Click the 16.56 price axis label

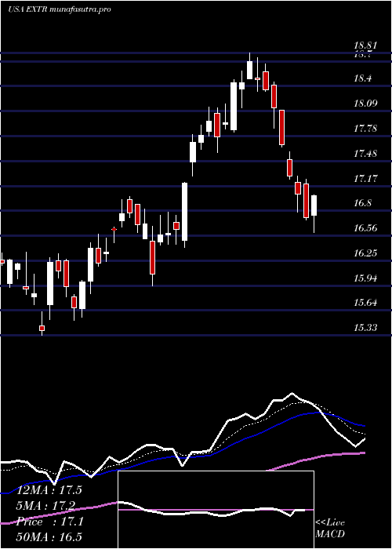pos(365,228)
